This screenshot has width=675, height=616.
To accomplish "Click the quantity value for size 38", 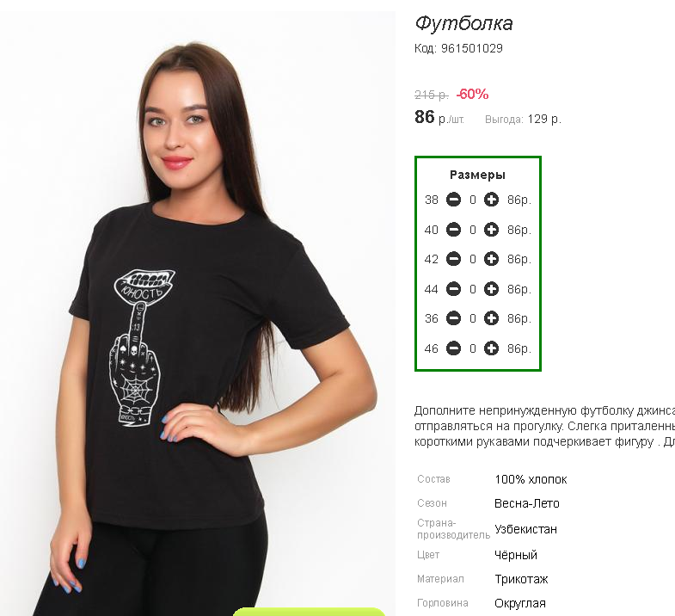I will (x=473, y=200).
